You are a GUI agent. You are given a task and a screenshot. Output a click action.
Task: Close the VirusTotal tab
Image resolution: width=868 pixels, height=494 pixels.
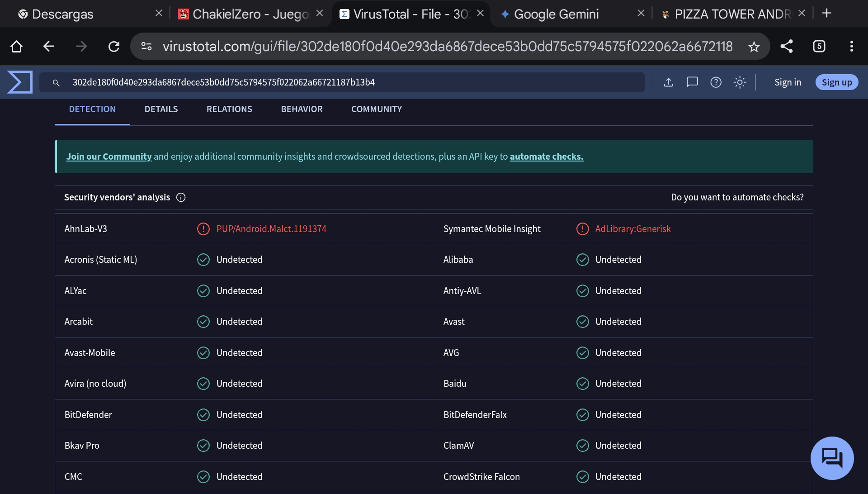pos(481,14)
